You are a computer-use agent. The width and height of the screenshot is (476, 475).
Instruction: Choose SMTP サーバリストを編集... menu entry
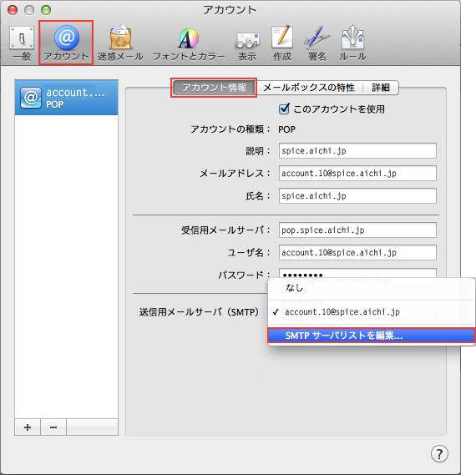(372, 336)
